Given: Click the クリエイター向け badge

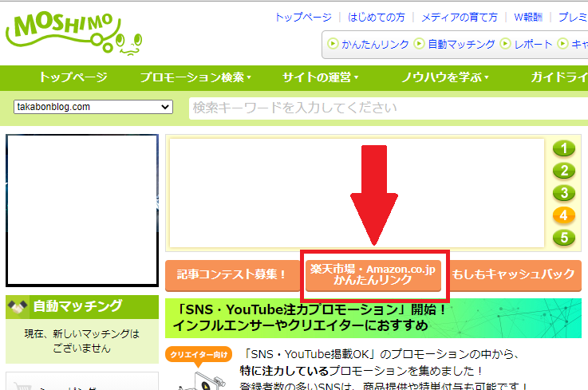Looking at the screenshot, I should coord(199,355).
